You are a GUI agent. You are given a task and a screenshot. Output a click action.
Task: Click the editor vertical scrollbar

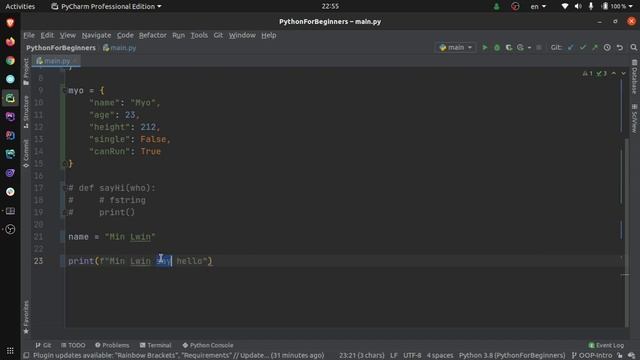pyautogui.click(x=627, y=233)
